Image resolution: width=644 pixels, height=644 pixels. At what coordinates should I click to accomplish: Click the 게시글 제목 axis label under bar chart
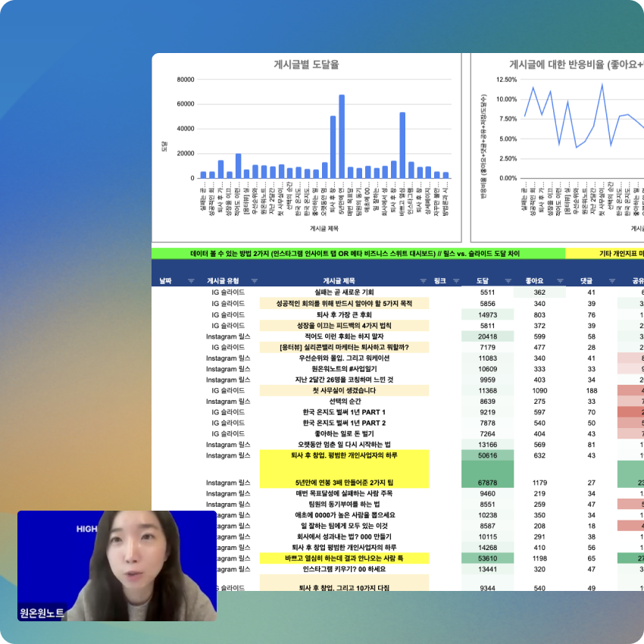tap(324, 228)
